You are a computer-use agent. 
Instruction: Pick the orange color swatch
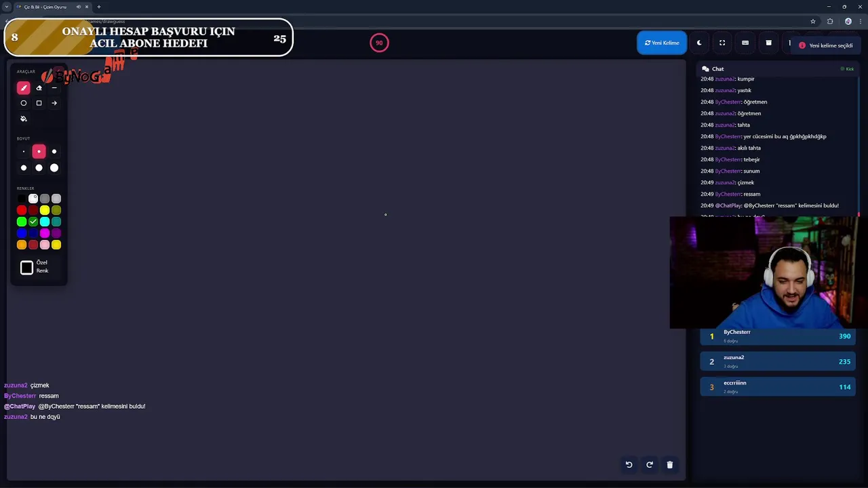22,245
